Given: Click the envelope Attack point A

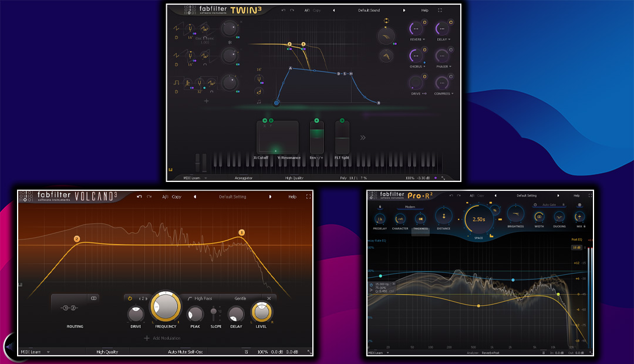Looking at the screenshot, I should point(291,68).
